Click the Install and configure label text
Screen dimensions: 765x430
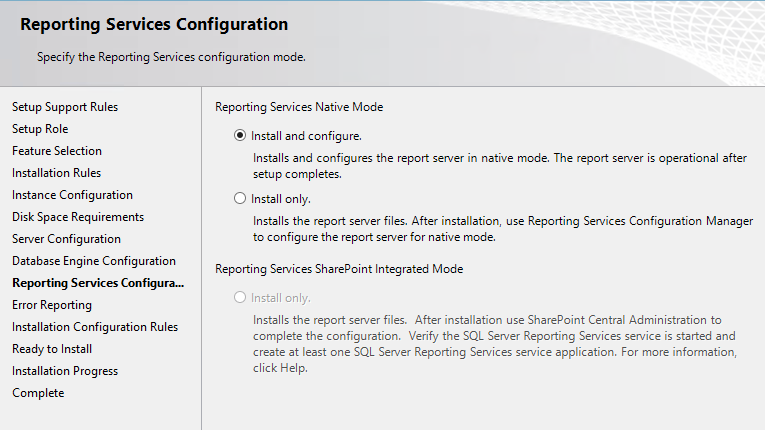tap(306, 136)
